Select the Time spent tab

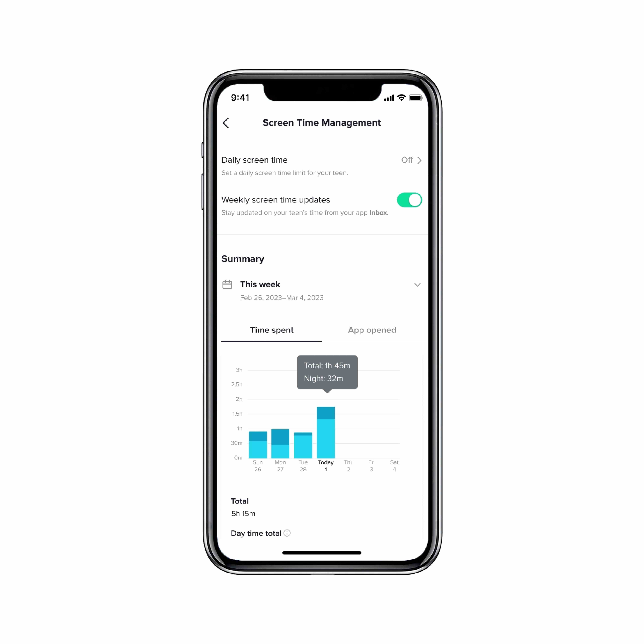point(272,330)
